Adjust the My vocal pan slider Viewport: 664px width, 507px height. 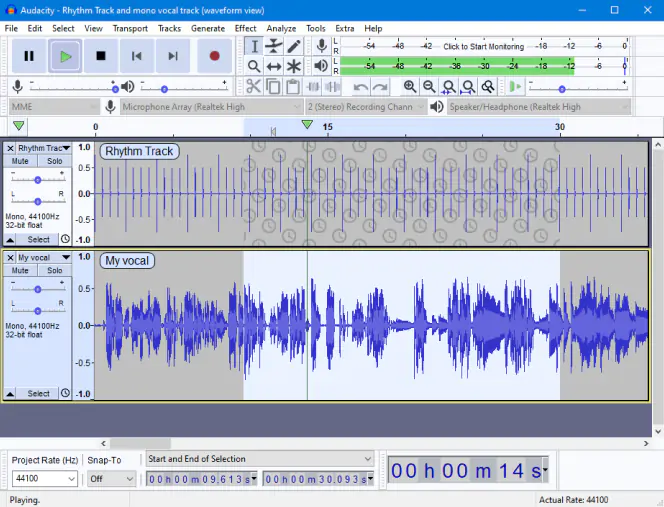coord(38,311)
